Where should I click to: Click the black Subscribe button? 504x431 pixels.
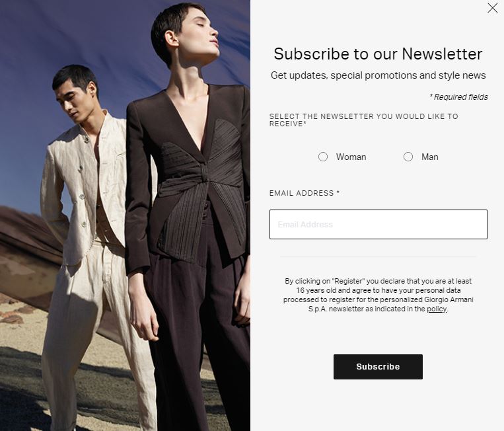(378, 367)
